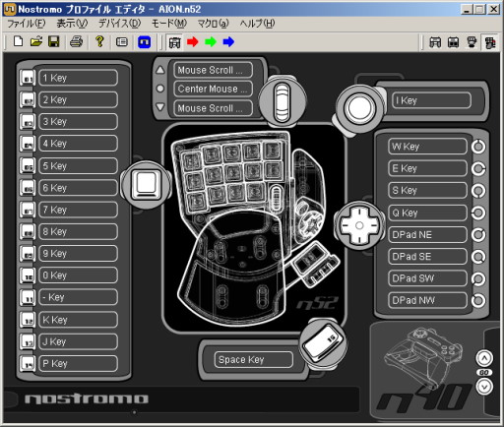Viewport: 504px width, 427px height.
Task: Open the モード(M) menu
Action: [x=169, y=24]
